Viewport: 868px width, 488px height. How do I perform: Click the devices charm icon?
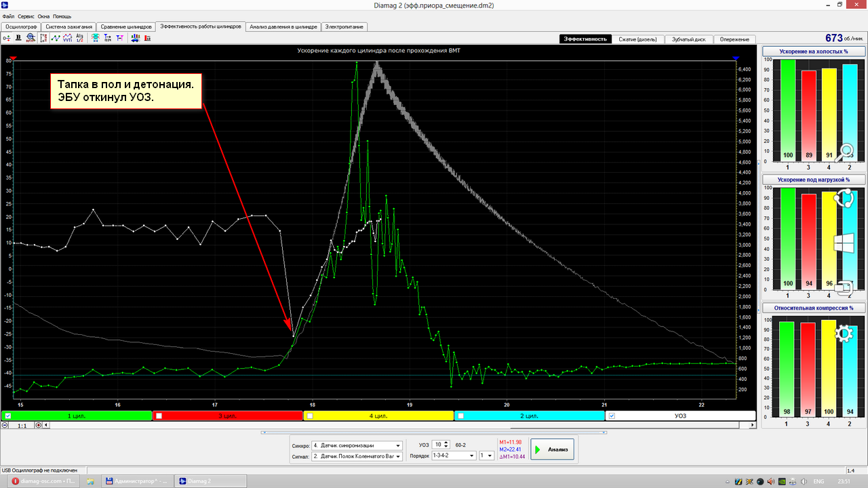coord(845,288)
